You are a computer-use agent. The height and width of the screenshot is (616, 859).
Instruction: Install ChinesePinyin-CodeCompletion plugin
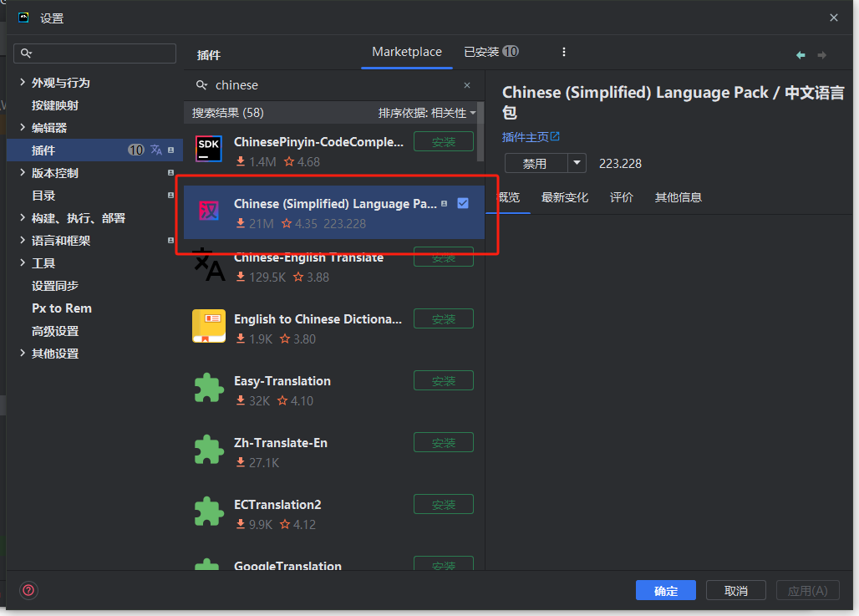(443, 141)
